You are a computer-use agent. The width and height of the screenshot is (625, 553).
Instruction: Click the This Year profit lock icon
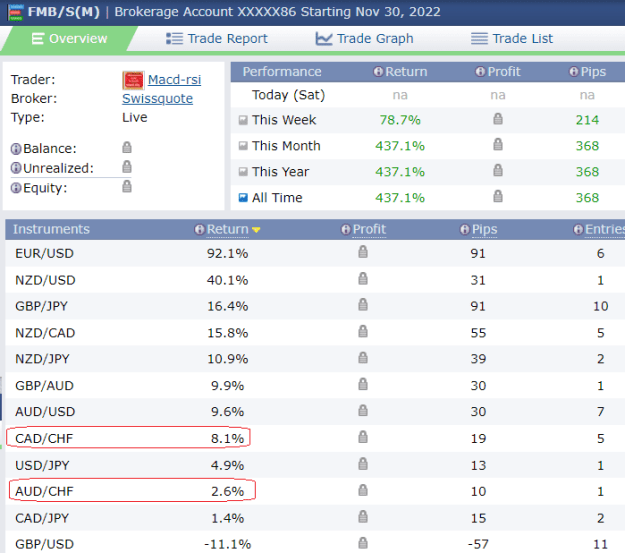(x=498, y=170)
